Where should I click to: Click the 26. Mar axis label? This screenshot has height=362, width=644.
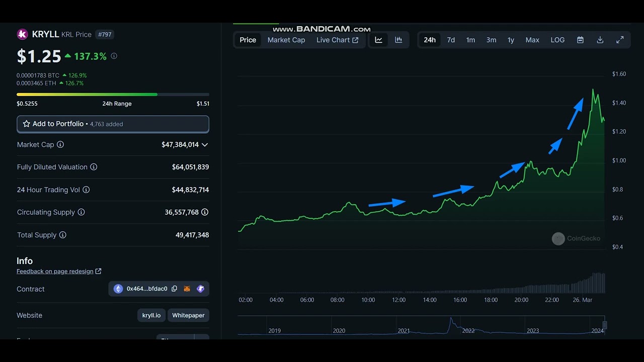coord(583,300)
